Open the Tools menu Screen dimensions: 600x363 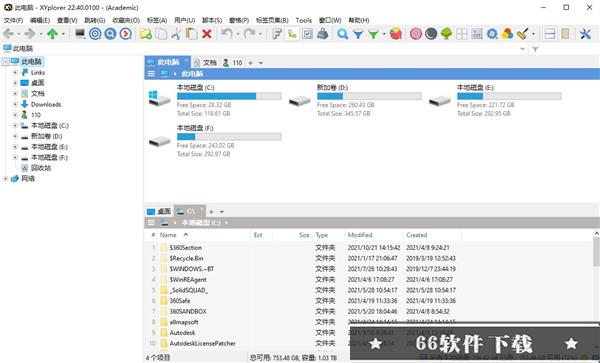pos(303,20)
